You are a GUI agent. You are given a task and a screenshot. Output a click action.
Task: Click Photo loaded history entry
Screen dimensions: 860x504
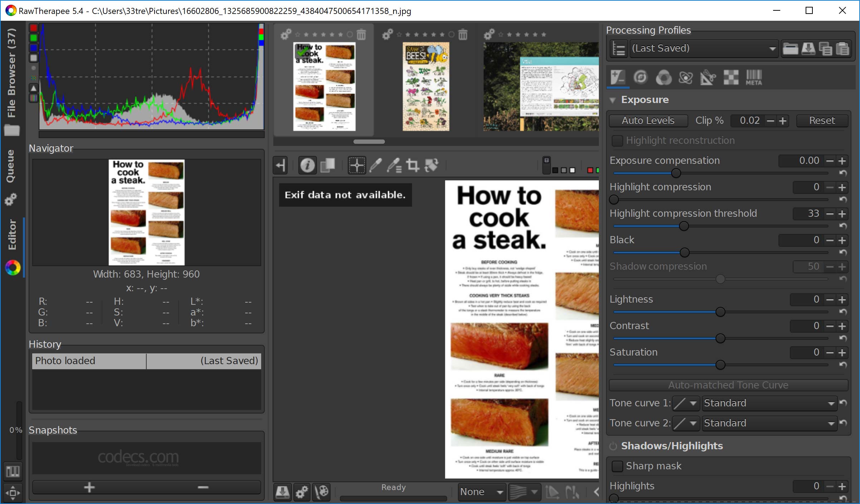pyautogui.click(x=146, y=361)
